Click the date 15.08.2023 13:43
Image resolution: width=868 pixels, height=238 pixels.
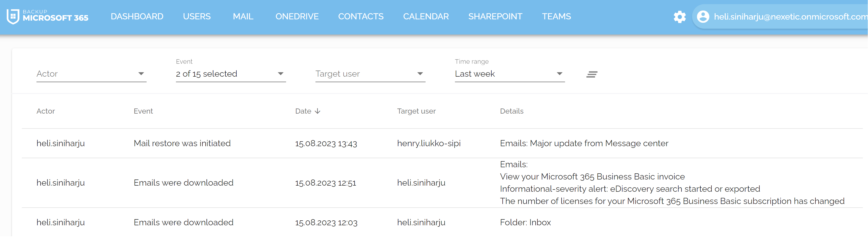pyautogui.click(x=326, y=144)
